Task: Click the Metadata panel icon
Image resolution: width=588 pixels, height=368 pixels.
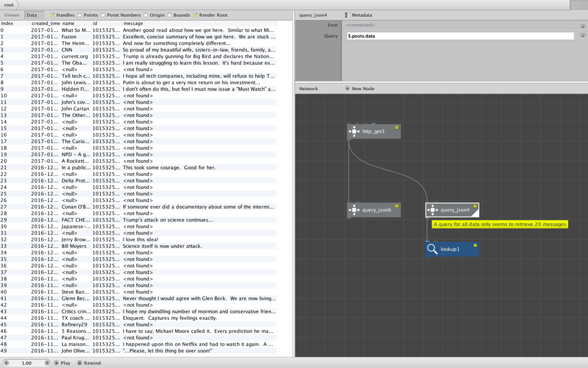Action: (348, 15)
